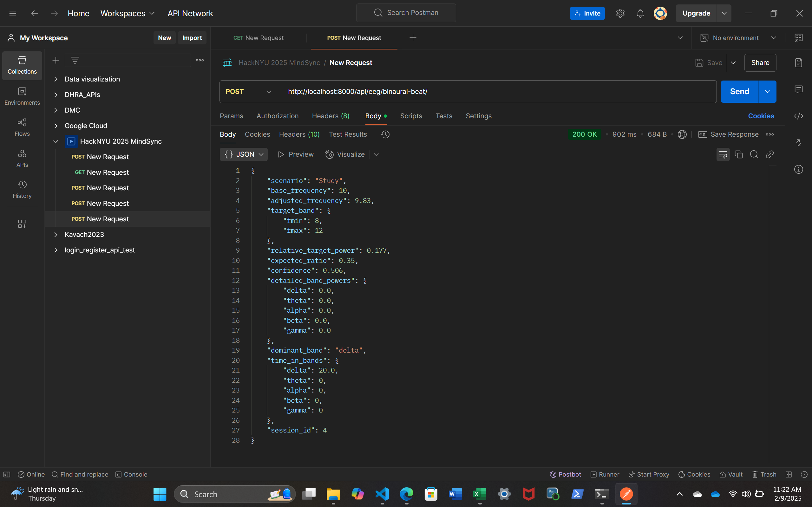Open the JSON format dropdown
Screen dimensions: 812x507
244,154
